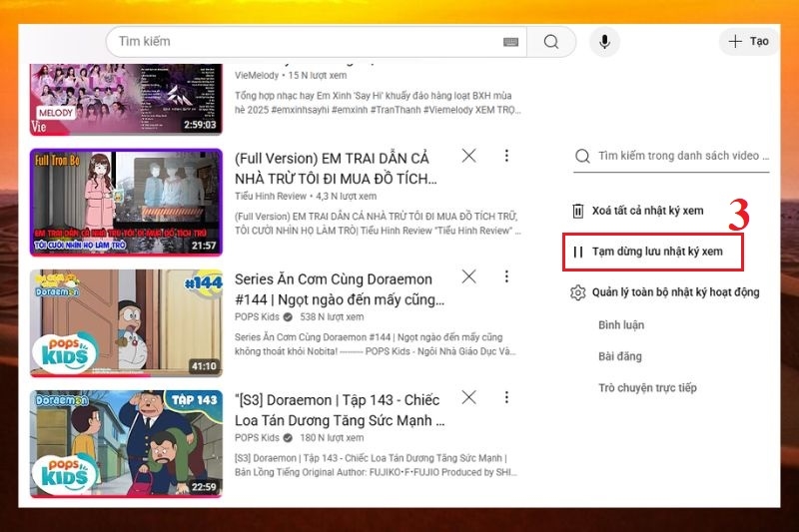Open POPS Kids channel under Tập 143 video

pos(257,438)
